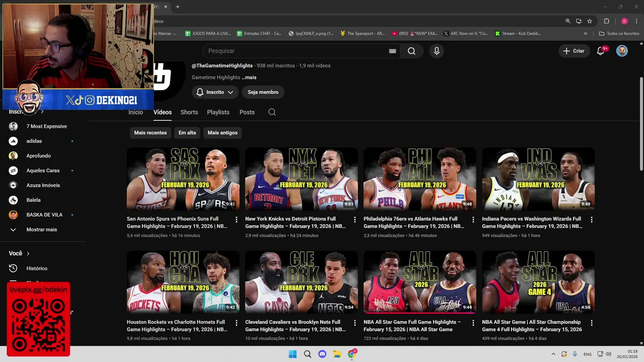Click install app icon in address bar
This screenshot has width=644, height=362.
click(579, 21)
